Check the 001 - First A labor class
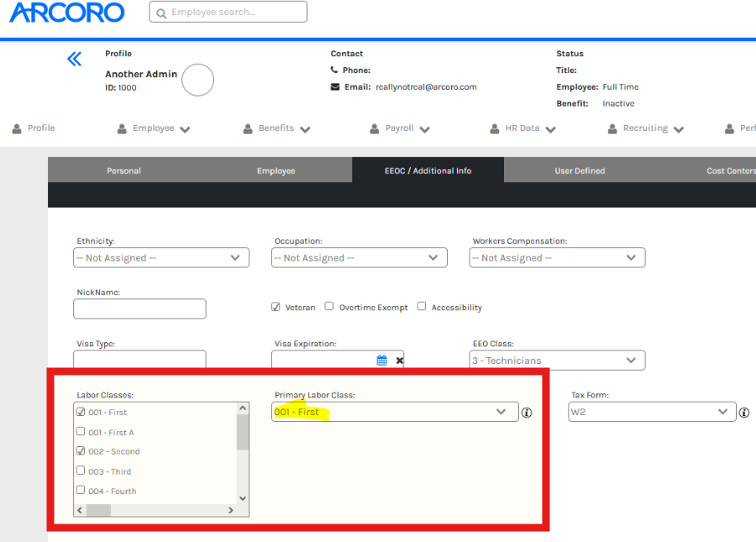The width and height of the screenshot is (756, 542). (81, 431)
